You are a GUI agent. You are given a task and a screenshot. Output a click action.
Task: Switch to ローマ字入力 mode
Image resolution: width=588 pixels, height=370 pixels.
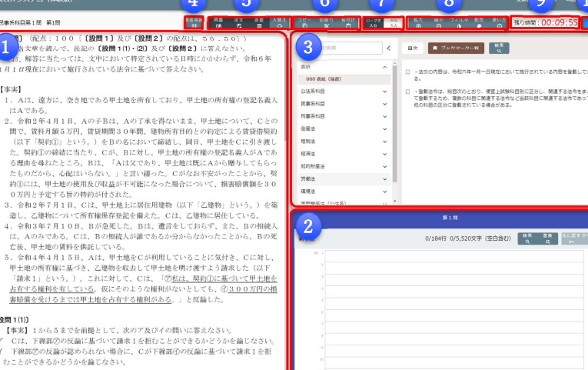pyautogui.click(x=374, y=23)
